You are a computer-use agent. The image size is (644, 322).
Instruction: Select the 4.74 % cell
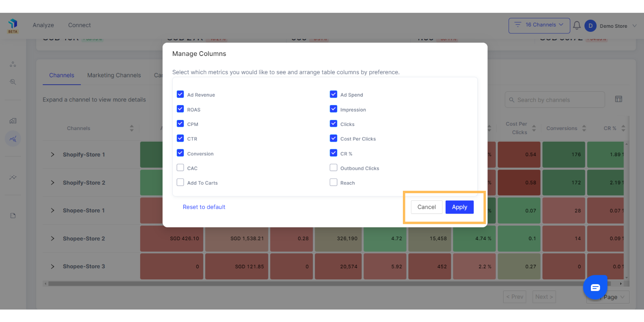pyautogui.click(x=475, y=239)
